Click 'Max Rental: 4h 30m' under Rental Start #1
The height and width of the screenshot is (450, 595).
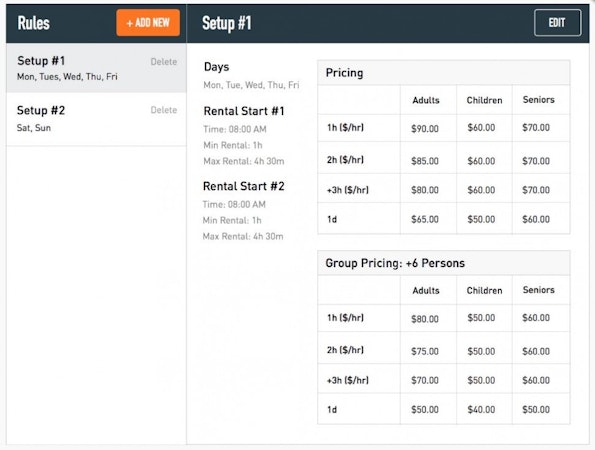[x=244, y=161]
